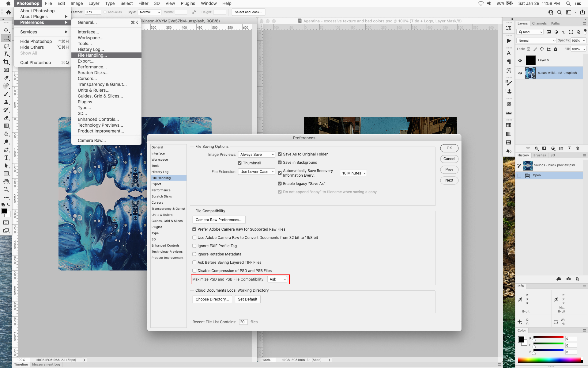
Task: Select the Hand tool
Action: coord(6,181)
